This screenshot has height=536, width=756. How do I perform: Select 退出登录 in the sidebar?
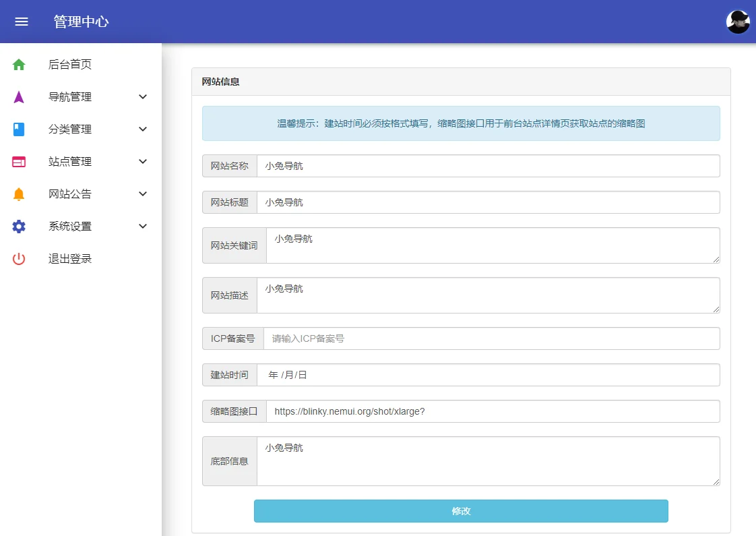coord(70,259)
